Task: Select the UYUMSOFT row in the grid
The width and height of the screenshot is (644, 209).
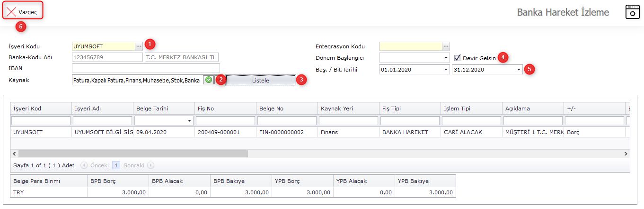Action: (x=41, y=132)
